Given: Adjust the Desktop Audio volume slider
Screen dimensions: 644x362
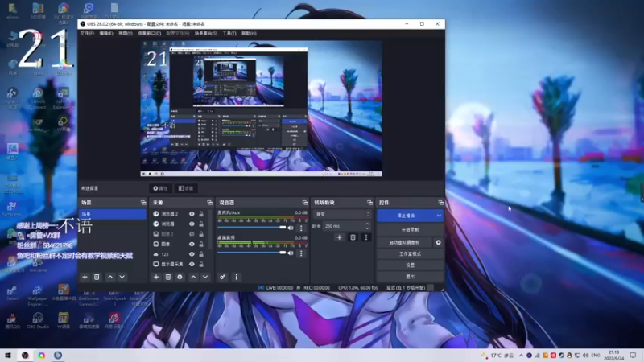Looking at the screenshot, I should click(x=251, y=253).
